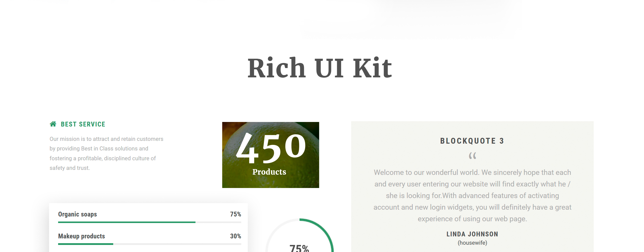This screenshot has width=644, height=252.
Task: Click the LINDA JOHNSON author name
Action: [472, 234]
